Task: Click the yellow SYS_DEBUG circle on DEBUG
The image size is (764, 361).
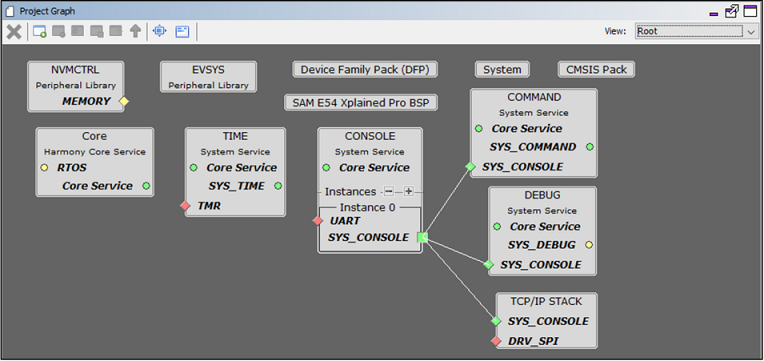Action: click(589, 245)
